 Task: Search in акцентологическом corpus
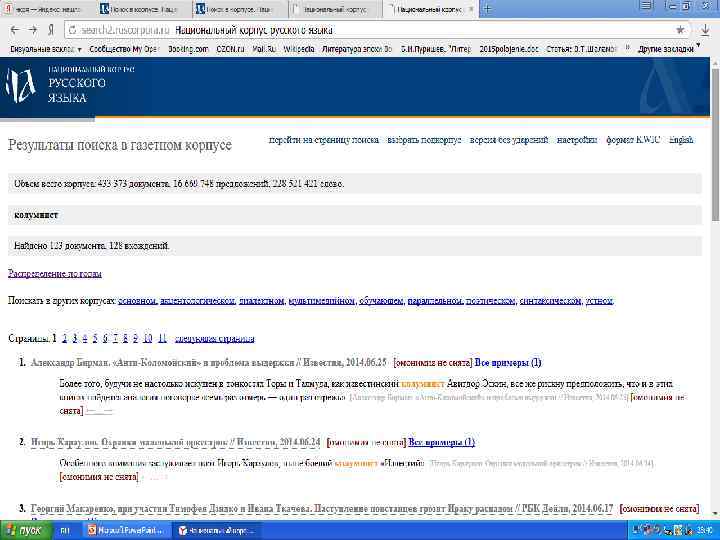[x=197, y=301]
